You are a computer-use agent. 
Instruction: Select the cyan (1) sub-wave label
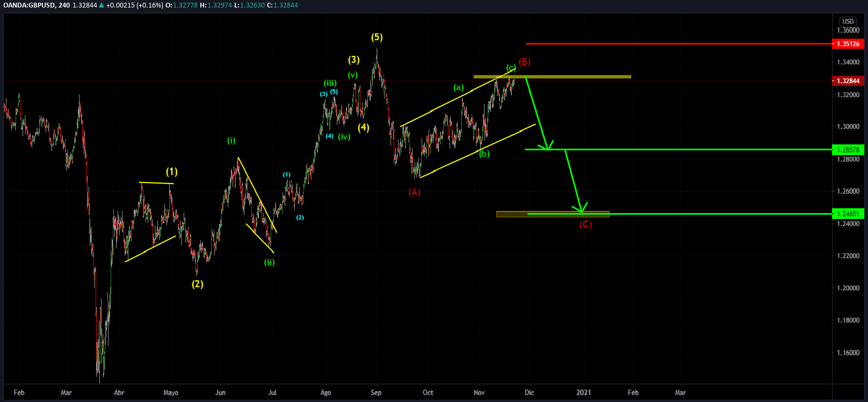(x=287, y=175)
